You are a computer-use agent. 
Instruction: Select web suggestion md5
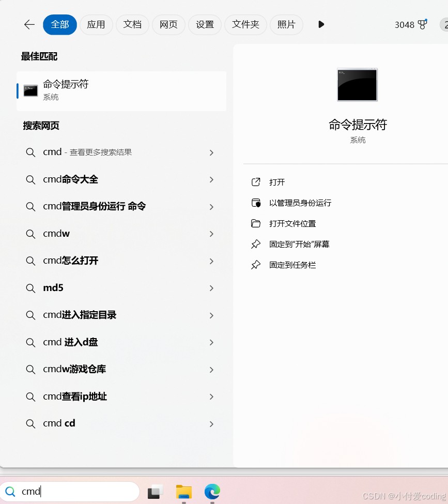(x=121, y=288)
